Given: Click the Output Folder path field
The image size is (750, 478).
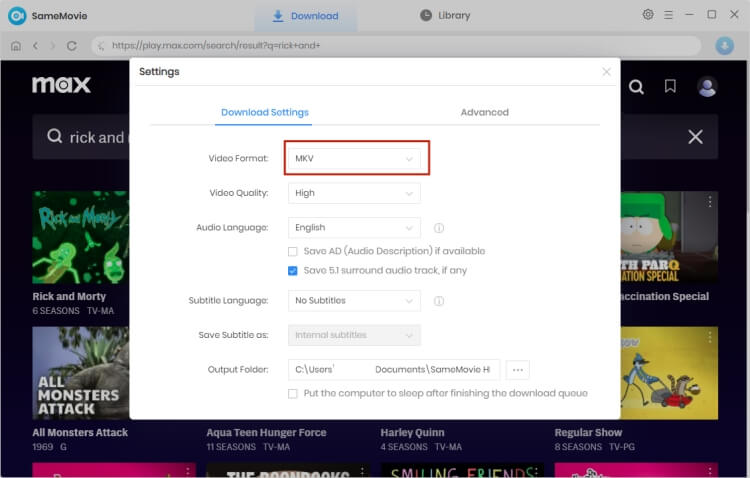Looking at the screenshot, I should 394,370.
